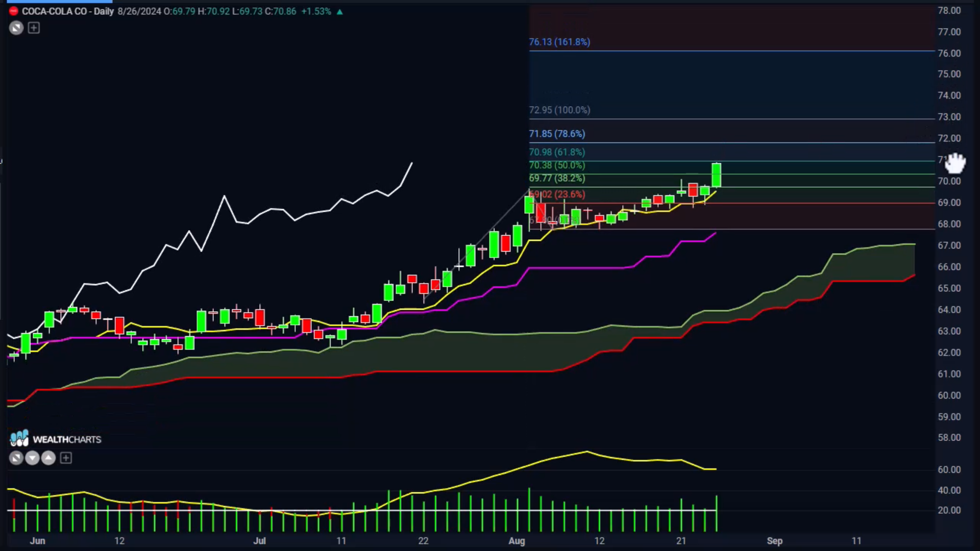Click 61.00 on the price axis

coord(949,374)
